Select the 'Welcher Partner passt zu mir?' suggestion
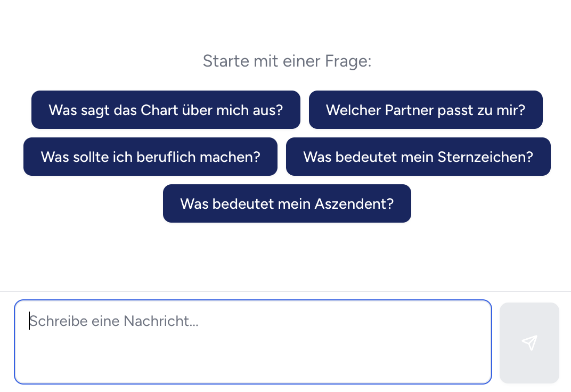This screenshot has height=392, width=571. coord(426,110)
